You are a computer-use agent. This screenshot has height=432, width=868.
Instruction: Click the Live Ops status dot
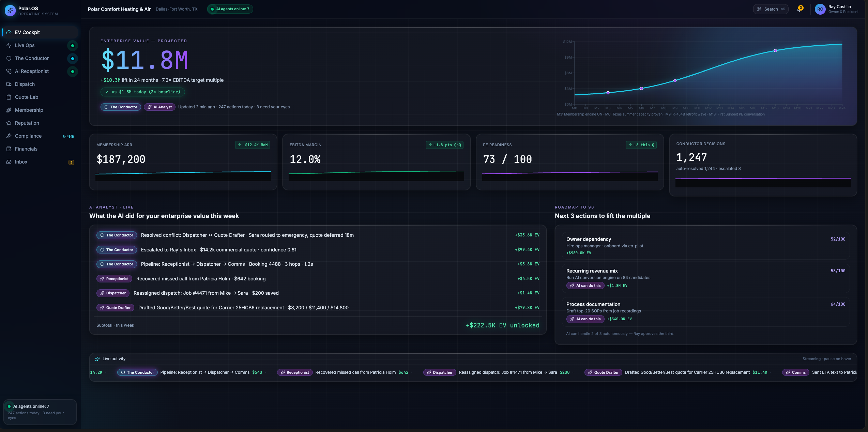pos(72,45)
